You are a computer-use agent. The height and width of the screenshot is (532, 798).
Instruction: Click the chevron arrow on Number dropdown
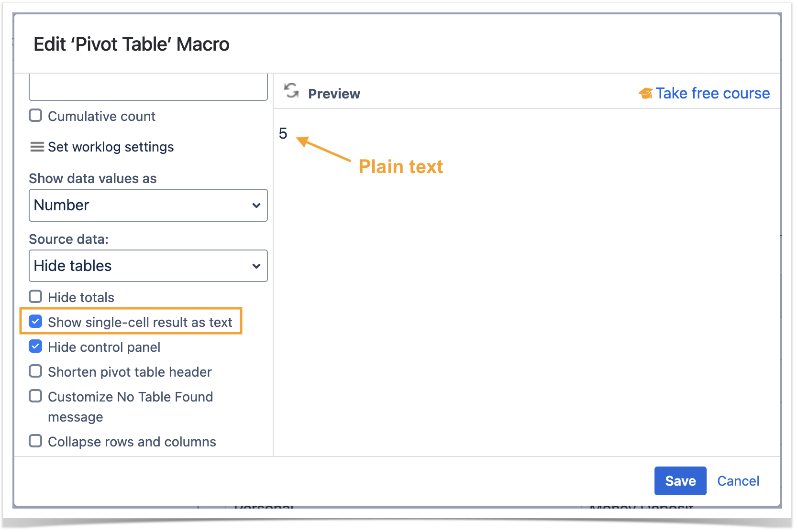[x=256, y=206]
